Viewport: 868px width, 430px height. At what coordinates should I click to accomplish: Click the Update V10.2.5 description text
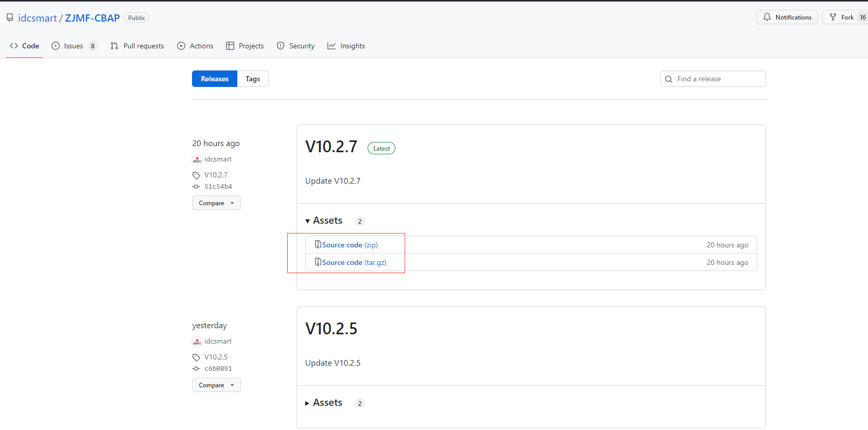click(333, 363)
